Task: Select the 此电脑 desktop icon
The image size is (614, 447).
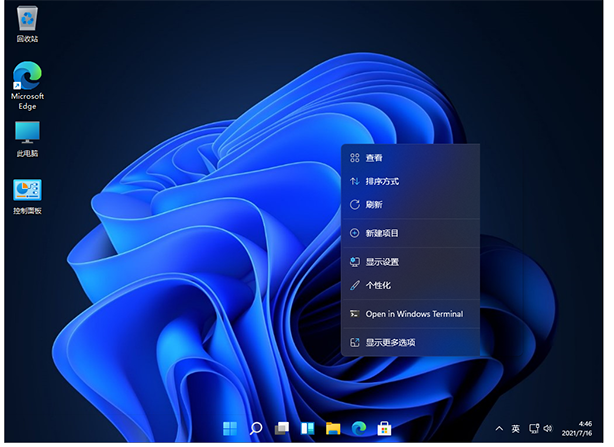Action: 27,133
